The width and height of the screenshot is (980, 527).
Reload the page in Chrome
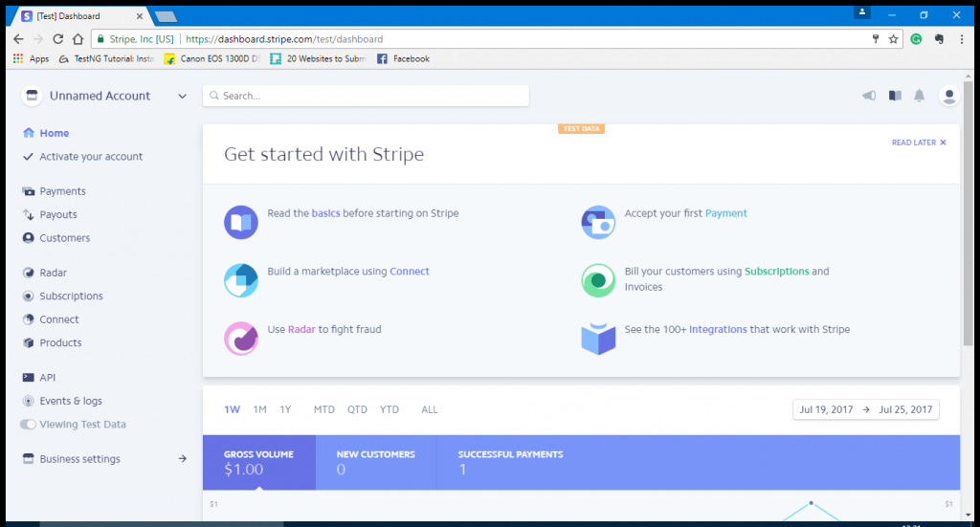click(x=58, y=38)
